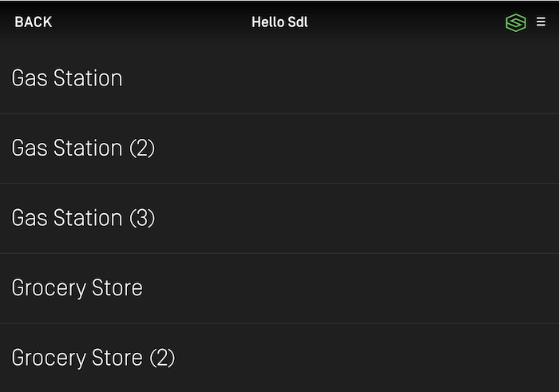Select the first Gas Station entry
The height and width of the screenshot is (392, 559).
[67, 78]
